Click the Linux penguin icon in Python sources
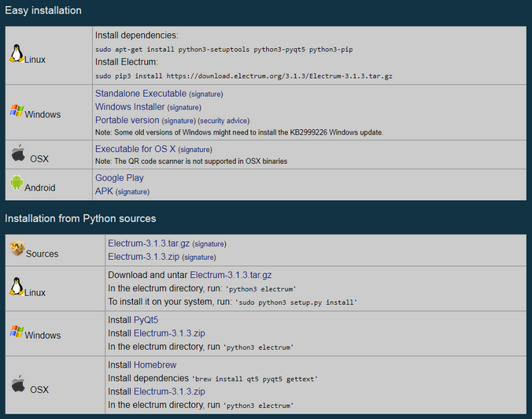The height and width of the screenshot is (419, 532). [x=17, y=287]
